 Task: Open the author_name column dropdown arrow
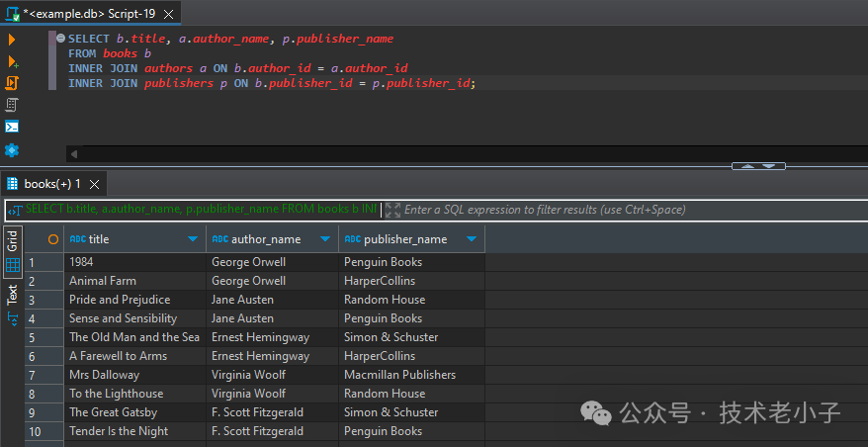(324, 239)
